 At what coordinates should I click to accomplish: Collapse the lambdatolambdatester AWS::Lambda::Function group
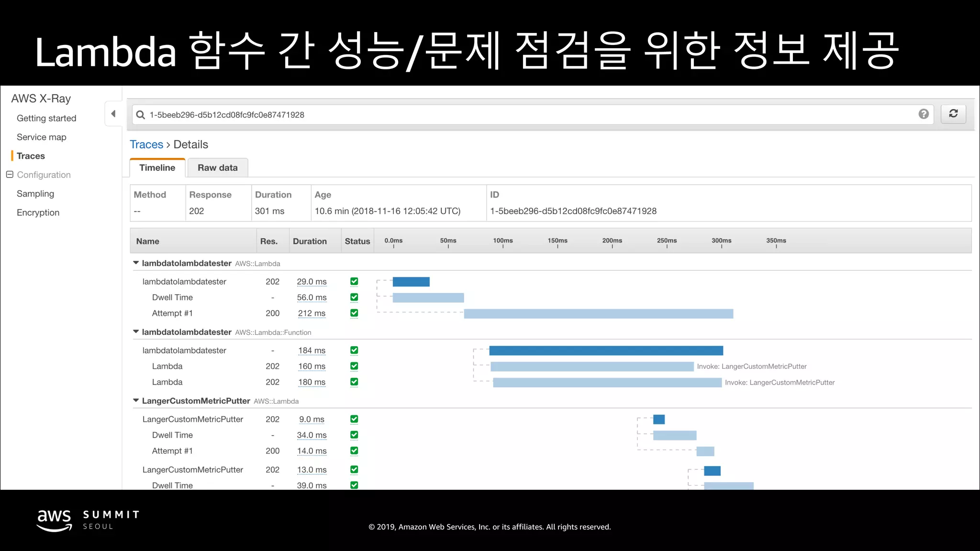pos(136,332)
